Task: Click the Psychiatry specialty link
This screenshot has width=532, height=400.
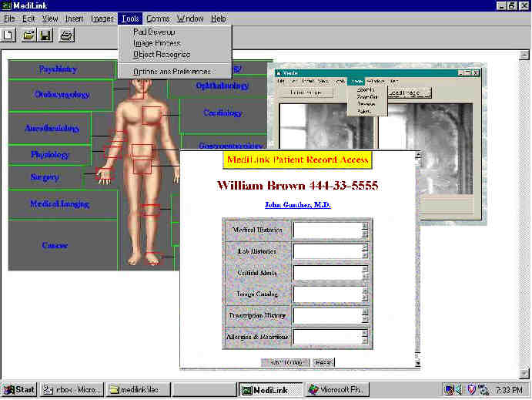Action: tap(58, 69)
